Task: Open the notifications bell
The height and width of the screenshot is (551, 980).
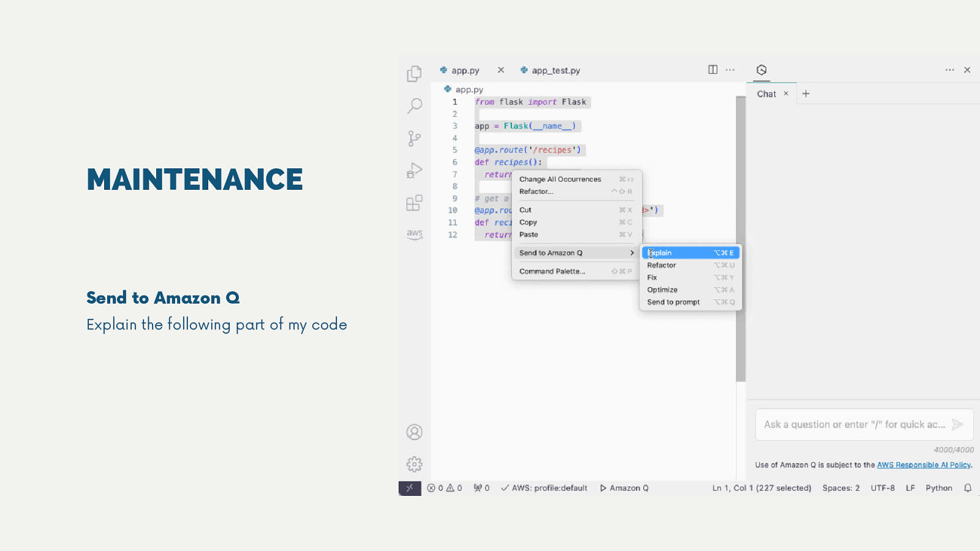Action: [968, 488]
